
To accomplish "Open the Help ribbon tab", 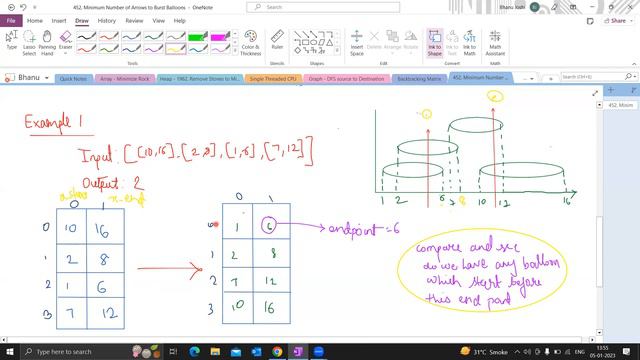I will click(x=180, y=20).
